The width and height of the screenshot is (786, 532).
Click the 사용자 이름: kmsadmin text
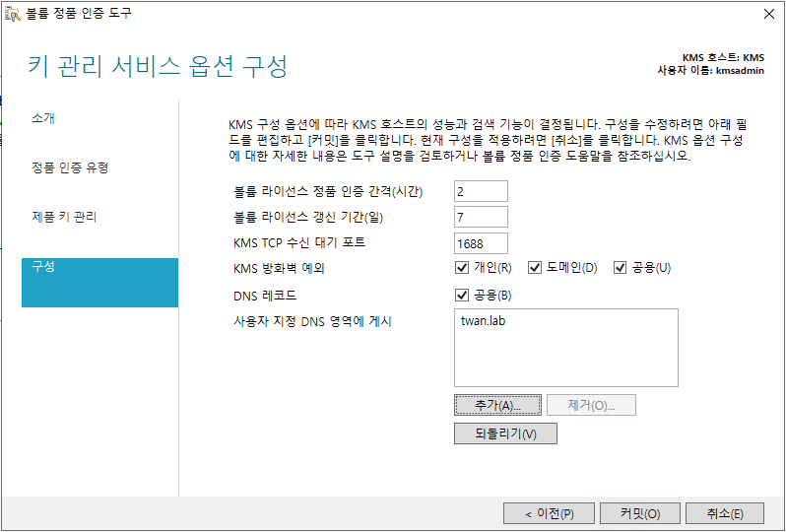711,71
